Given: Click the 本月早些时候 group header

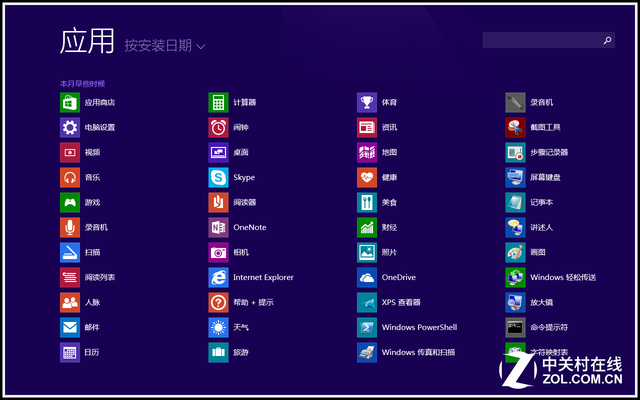Looking at the screenshot, I should point(82,84).
